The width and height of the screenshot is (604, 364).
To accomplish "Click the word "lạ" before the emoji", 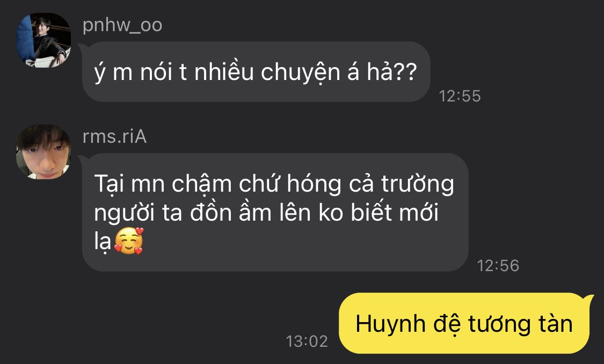I will click(103, 242).
